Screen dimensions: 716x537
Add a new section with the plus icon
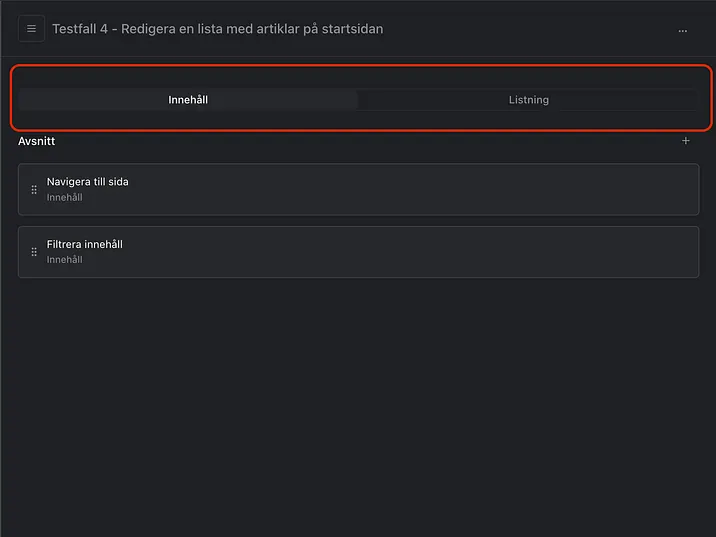click(686, 141)
